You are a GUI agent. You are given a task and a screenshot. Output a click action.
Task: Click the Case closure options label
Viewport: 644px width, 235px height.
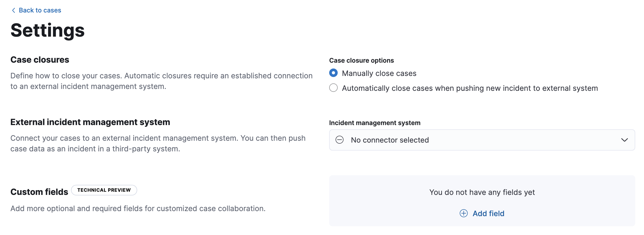[361, 60]
